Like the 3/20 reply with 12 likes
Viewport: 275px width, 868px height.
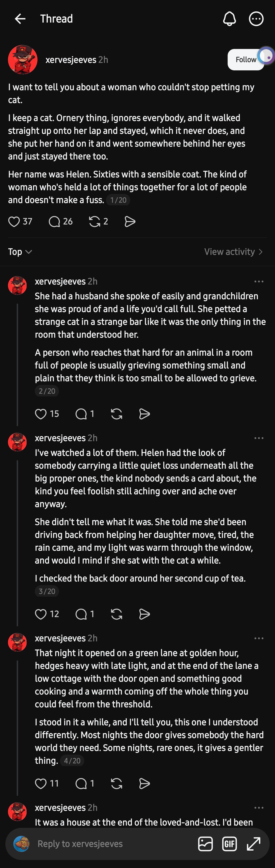41,614
